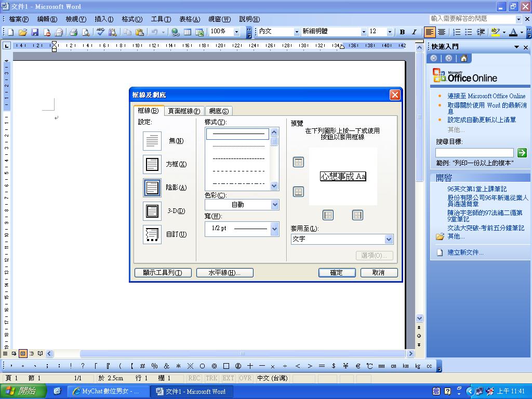Open the 寬(W) width dropdown
This screenshot has height=399, width=532.
pos(275,229)
